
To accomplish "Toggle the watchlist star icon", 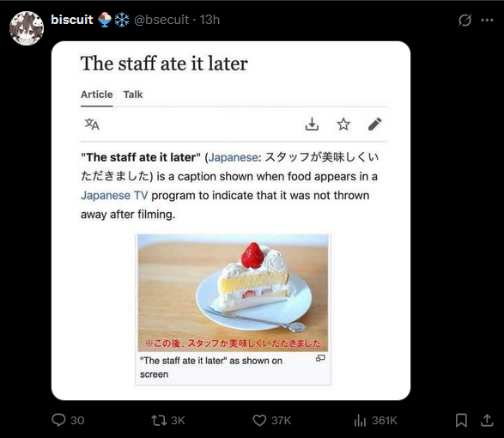I will [343, 125].
